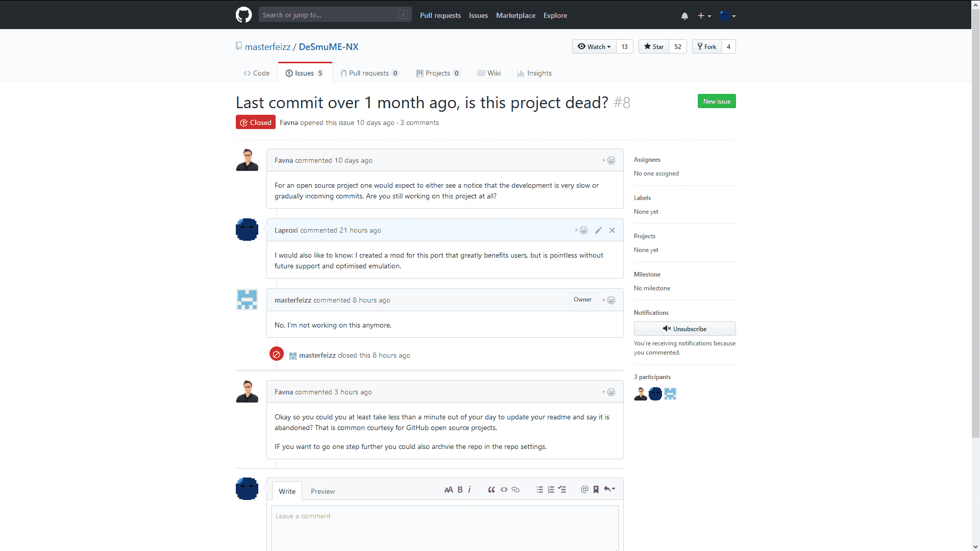This screenshot has width=980, height=551.
Task: Focus the Leave a comment text area
Action: (x=445, y=528)
